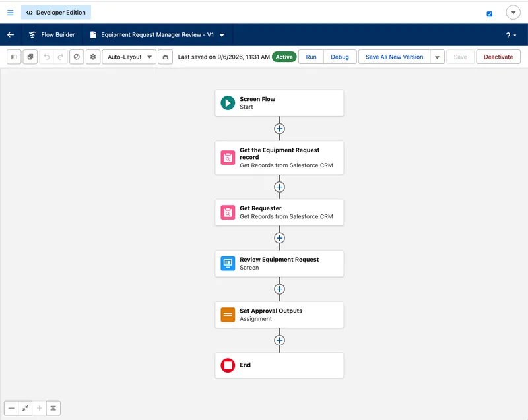Select the Set Approval Outputs title
The image size is (528, 420).
click(x=271, y=311)
